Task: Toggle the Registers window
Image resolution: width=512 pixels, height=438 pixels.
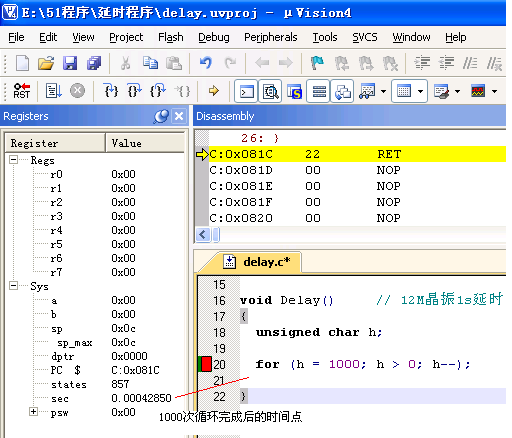Action: (318, 91)
